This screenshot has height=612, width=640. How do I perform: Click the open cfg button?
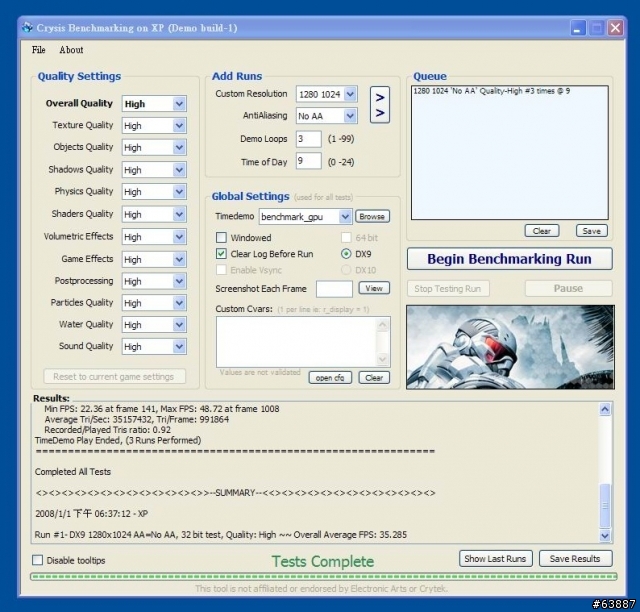(330, 378)
